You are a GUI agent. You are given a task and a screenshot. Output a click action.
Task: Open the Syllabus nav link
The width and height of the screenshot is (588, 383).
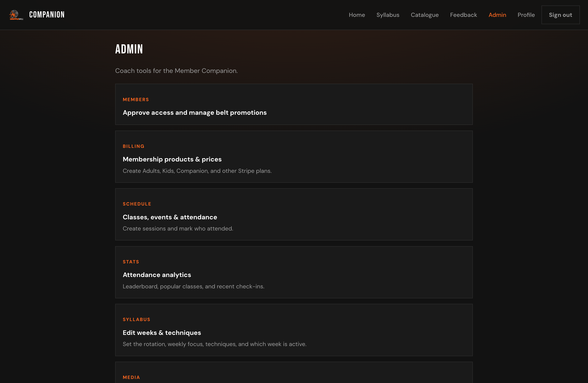pos(388,15)
